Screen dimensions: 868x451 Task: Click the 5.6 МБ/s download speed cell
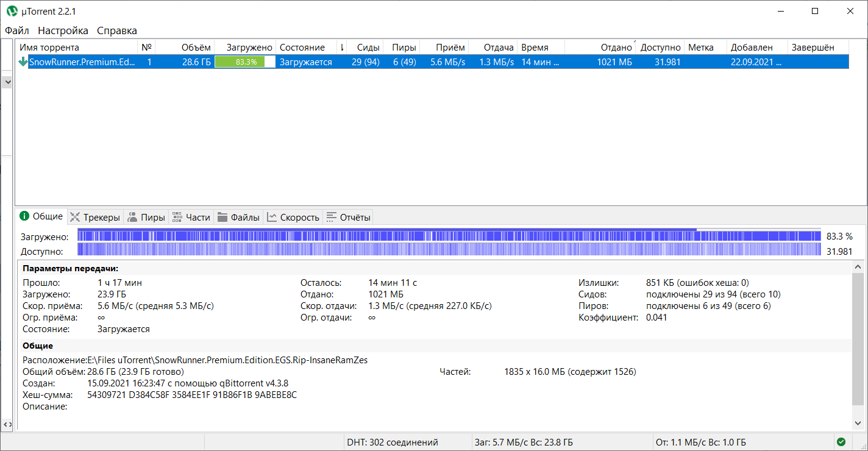tap(448, 62)
